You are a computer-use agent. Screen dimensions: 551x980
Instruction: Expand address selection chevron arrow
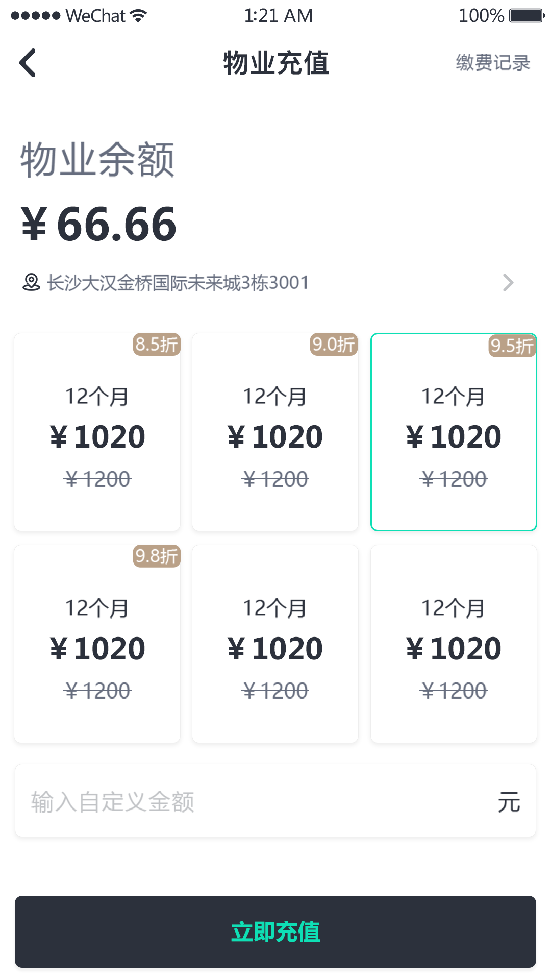coord(508,282)
